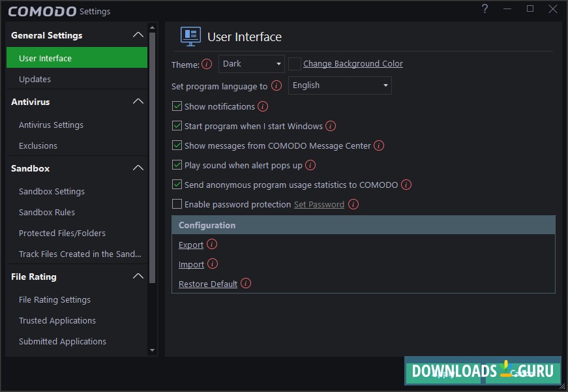Open Sandbox Rules settings
This screenshot has height=392, width=568.
point(46,212)
